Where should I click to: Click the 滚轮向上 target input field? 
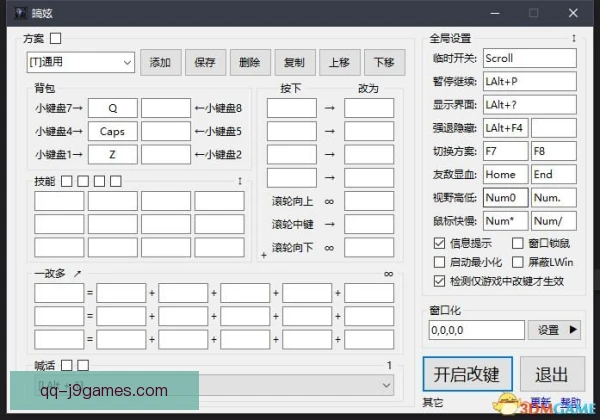point(369,201)
